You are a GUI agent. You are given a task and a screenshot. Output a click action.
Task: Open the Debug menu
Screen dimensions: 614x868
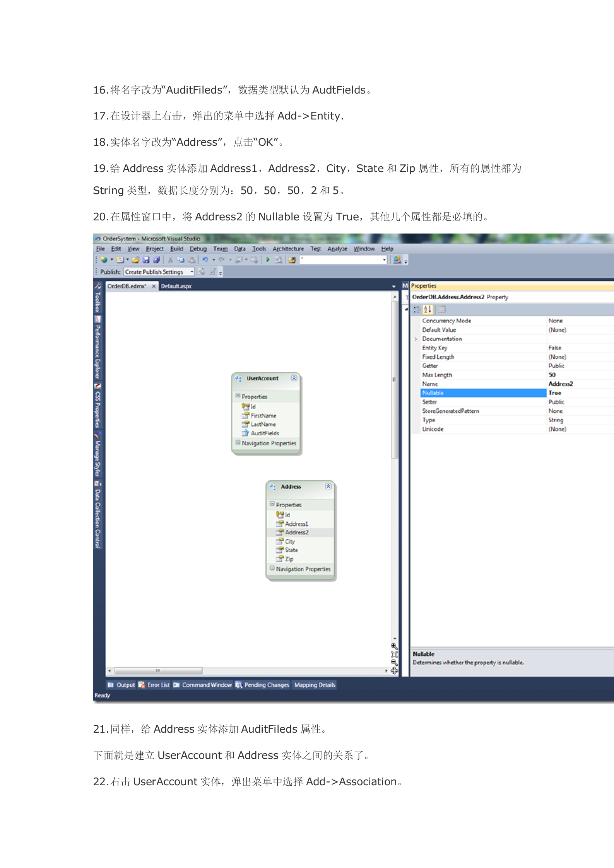[198, 249]
